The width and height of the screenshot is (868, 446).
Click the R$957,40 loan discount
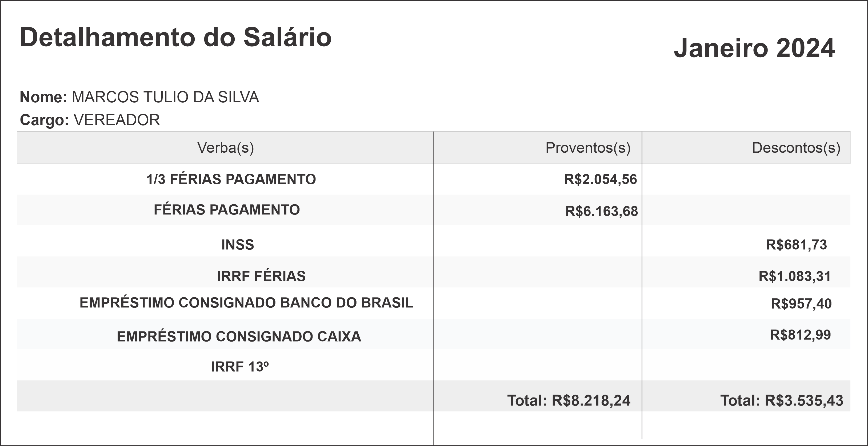click(x=801, y=304)
